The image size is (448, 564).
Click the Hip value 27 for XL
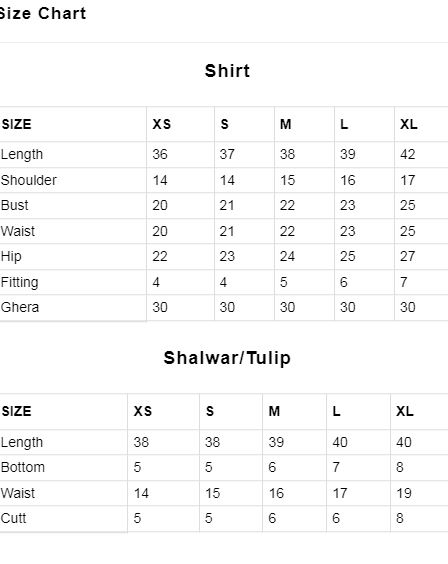point(408,256)
